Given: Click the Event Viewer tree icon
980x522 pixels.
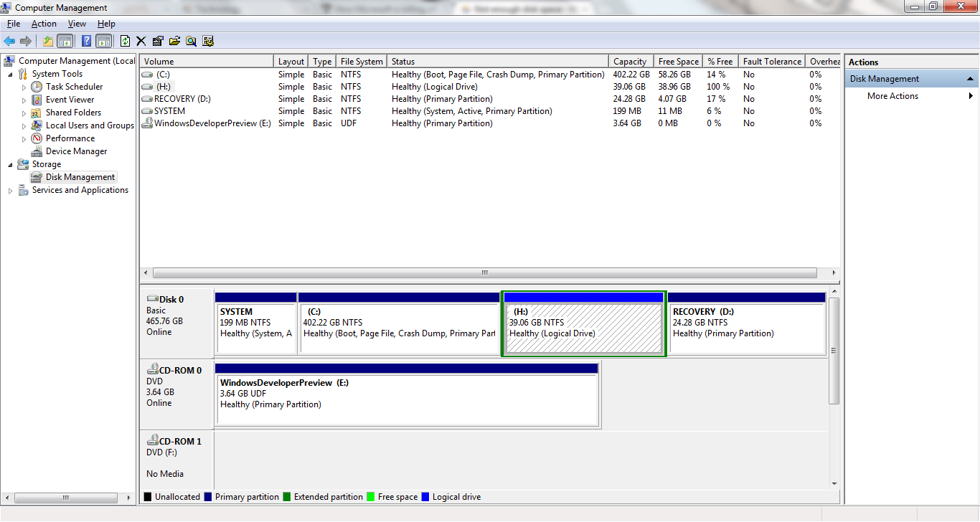Looking at the screenshot, I should point(37,100).
